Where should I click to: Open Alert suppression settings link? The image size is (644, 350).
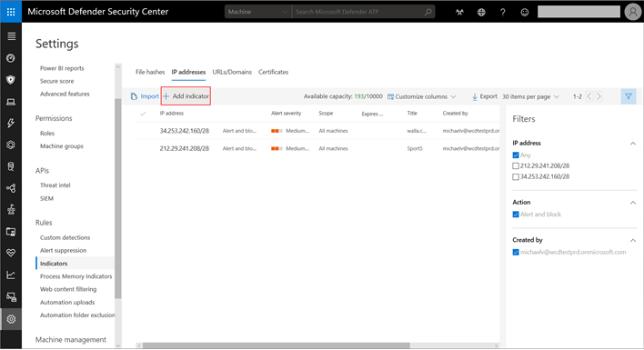pos(64,250)
